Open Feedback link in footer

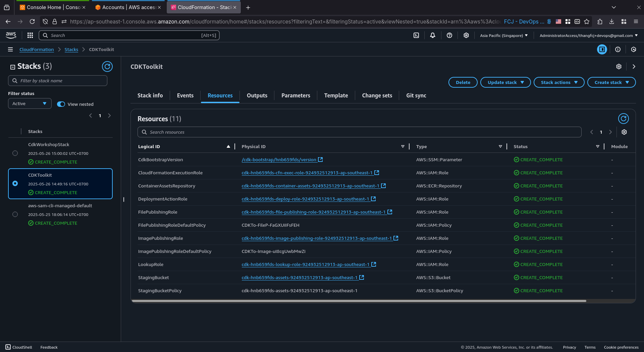(x=49, y=347)
